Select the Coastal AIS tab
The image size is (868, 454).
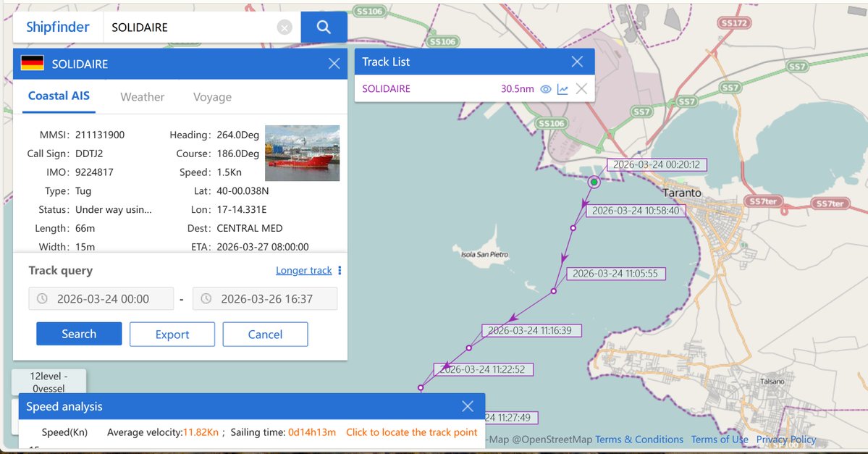[x=59, y=96]
